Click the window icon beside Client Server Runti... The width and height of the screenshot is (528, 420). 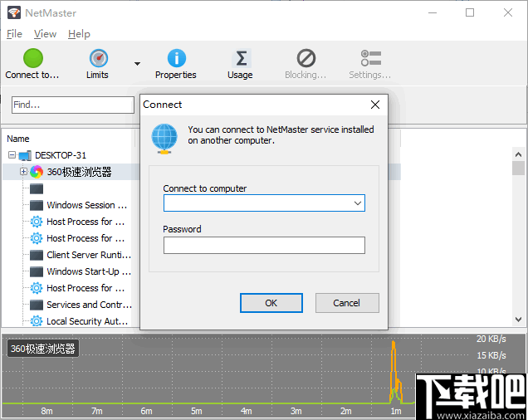(x=37, y=255)
